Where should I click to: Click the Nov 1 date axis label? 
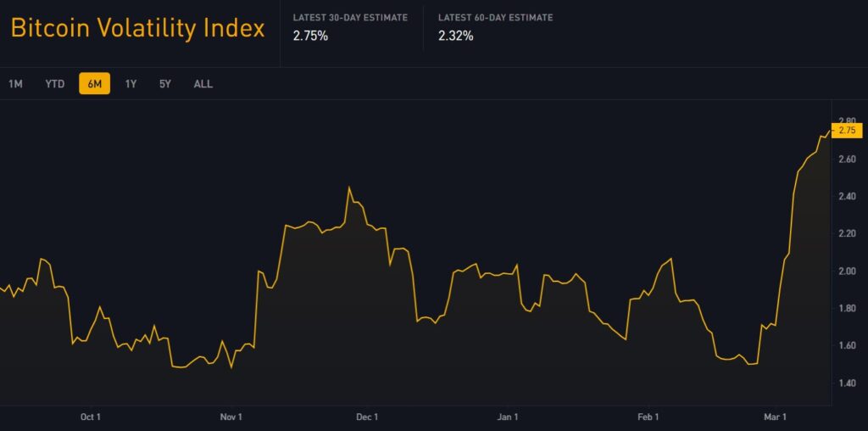pyautogui.click(x=231, y=417)
